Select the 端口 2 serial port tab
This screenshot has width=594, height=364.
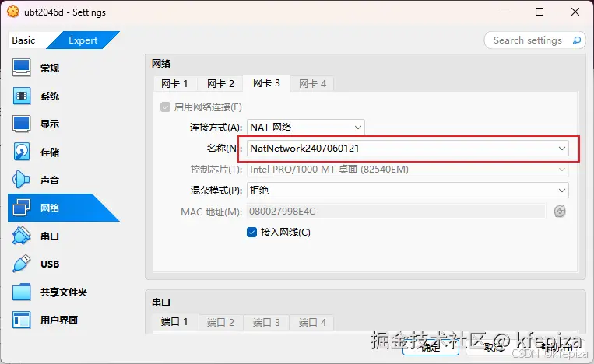point(220,322)
